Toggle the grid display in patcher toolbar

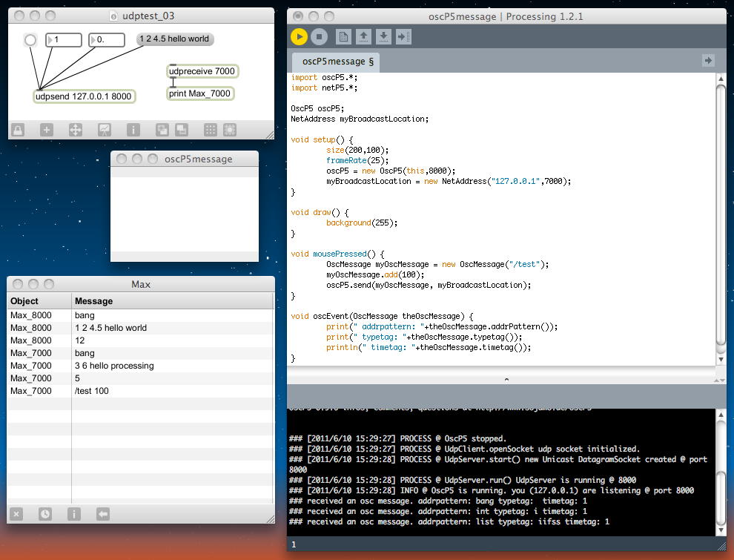pyautogui.click(x=211, y=130)
